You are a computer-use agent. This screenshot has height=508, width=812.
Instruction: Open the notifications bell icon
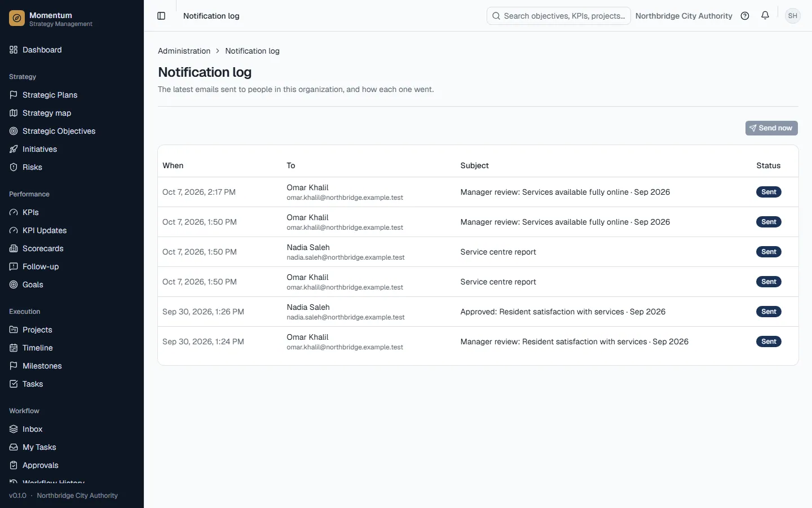[765, 16]
